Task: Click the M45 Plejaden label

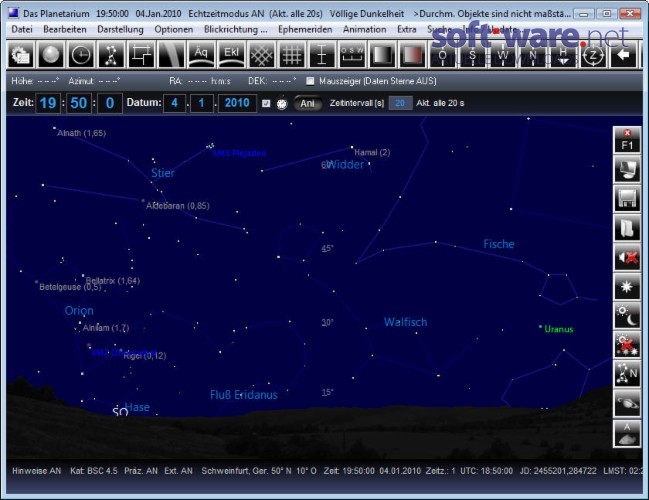Action: tap(240, 154)
